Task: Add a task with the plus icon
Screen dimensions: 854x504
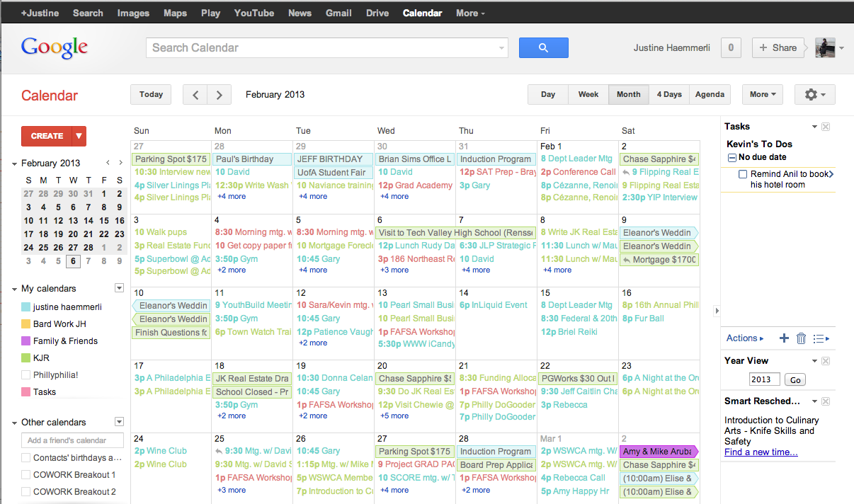Action: pyautogui.click(x=784, y=338)
